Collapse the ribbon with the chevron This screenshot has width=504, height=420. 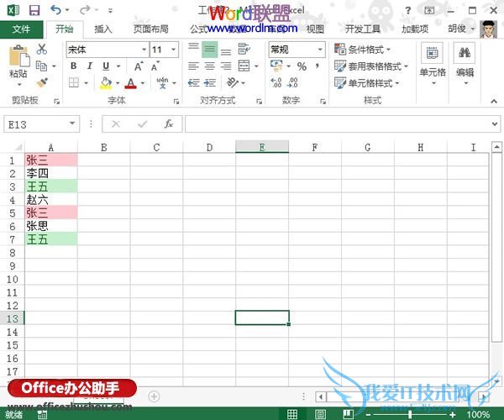[494, 102]
